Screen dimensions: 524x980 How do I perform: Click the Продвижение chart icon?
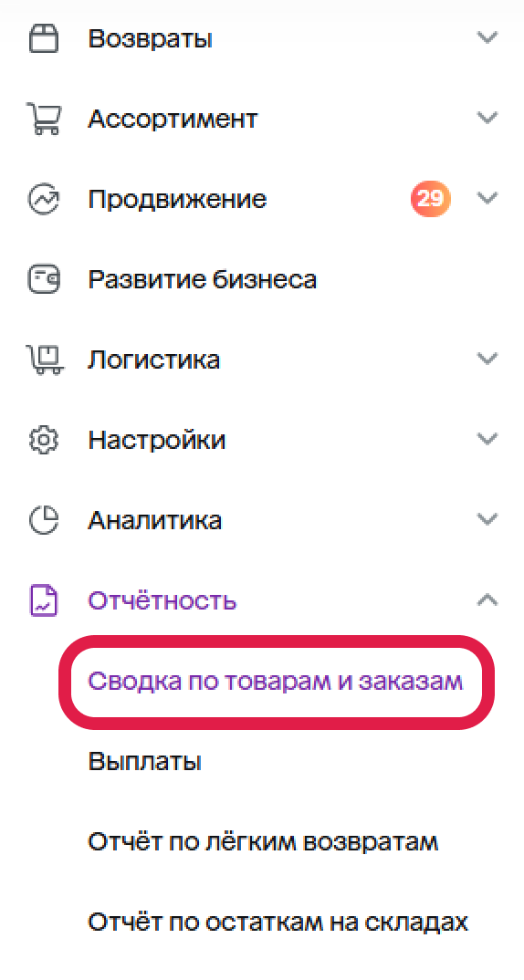44,199
